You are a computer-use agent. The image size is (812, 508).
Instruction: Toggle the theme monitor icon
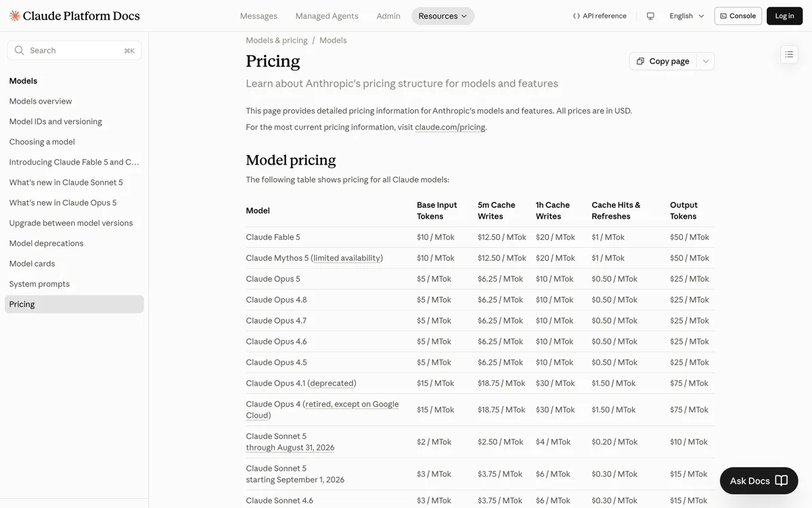tap(650, 16)
